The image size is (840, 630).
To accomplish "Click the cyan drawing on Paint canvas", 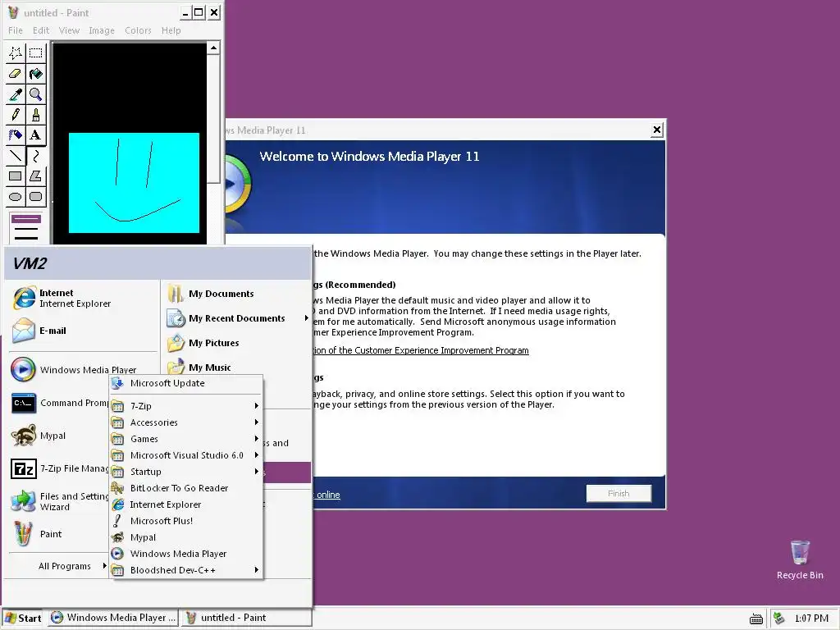I will point(134,183).
